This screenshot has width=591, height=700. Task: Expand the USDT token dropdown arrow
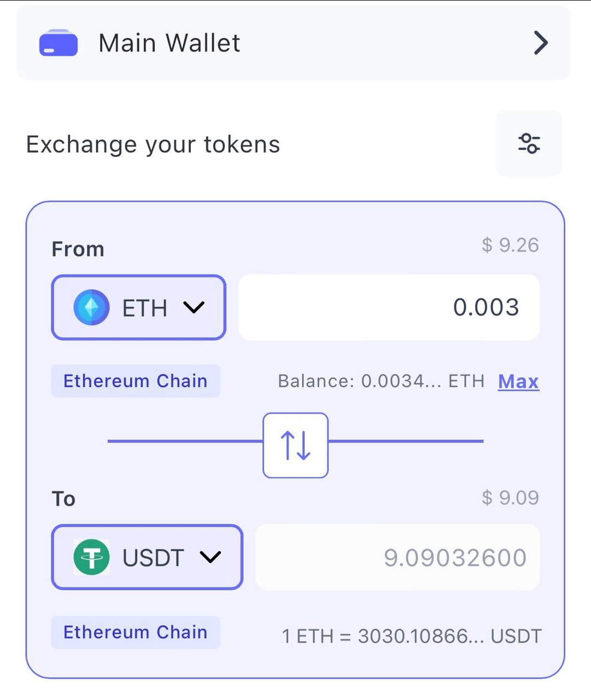[210, 557]
